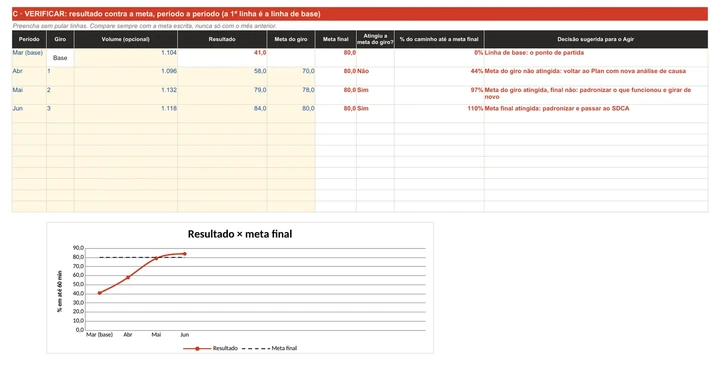The height and width of the screenshot is (376, 720).
Task: Click the red 'C · VERIFICAR' section title
Action: point(360,14)
